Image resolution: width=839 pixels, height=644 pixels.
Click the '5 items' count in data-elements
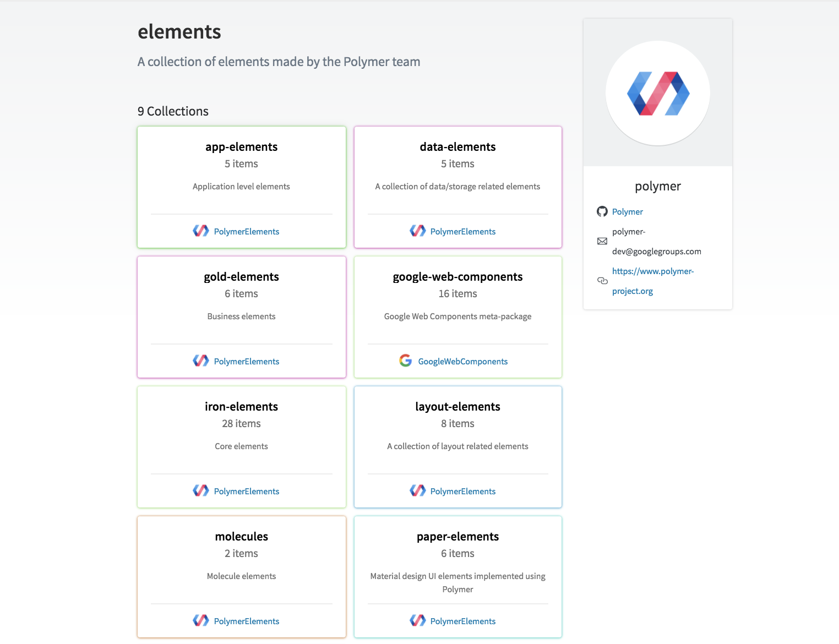[x=457, y=164]
